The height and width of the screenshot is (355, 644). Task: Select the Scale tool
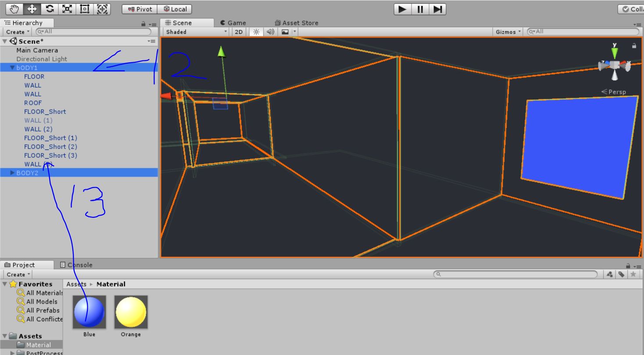coord(67,9)
